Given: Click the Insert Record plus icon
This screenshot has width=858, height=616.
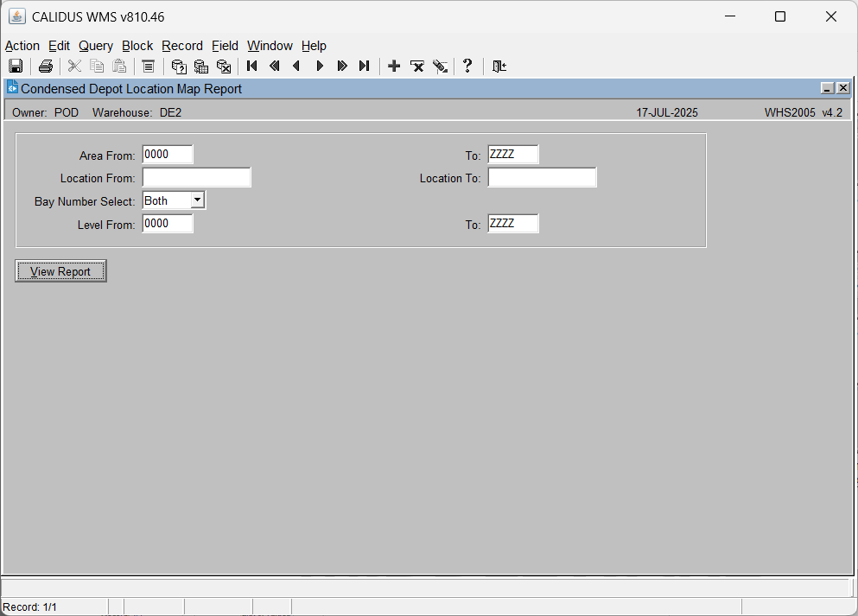Looking at the screenshot, I should click(394, 67).
